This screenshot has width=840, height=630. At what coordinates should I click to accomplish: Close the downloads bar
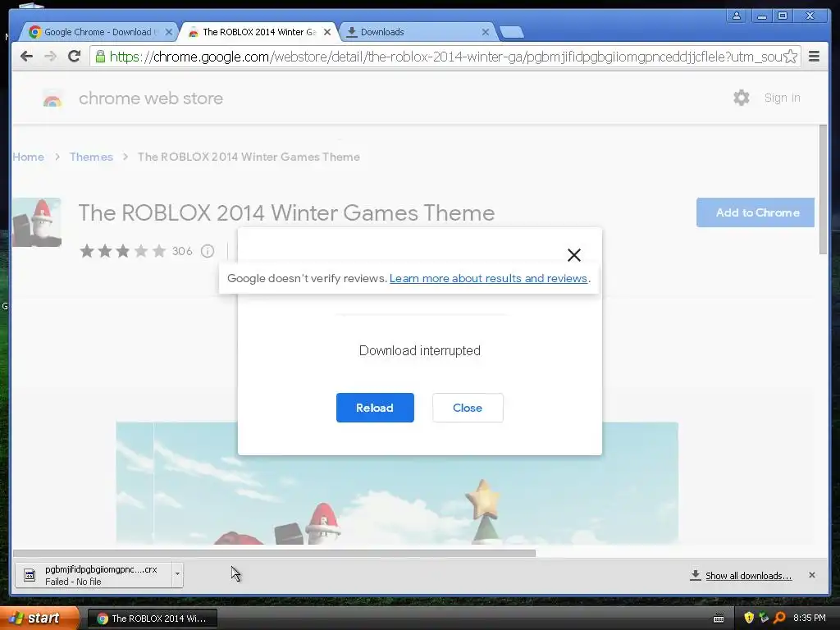click(x=812, y=575)
